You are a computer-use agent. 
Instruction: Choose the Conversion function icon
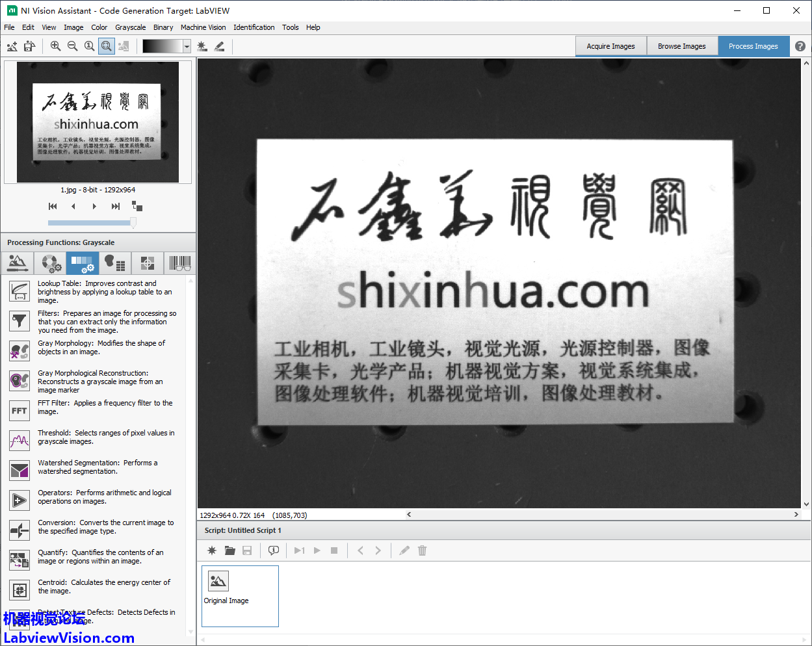(x=20, y=530)
